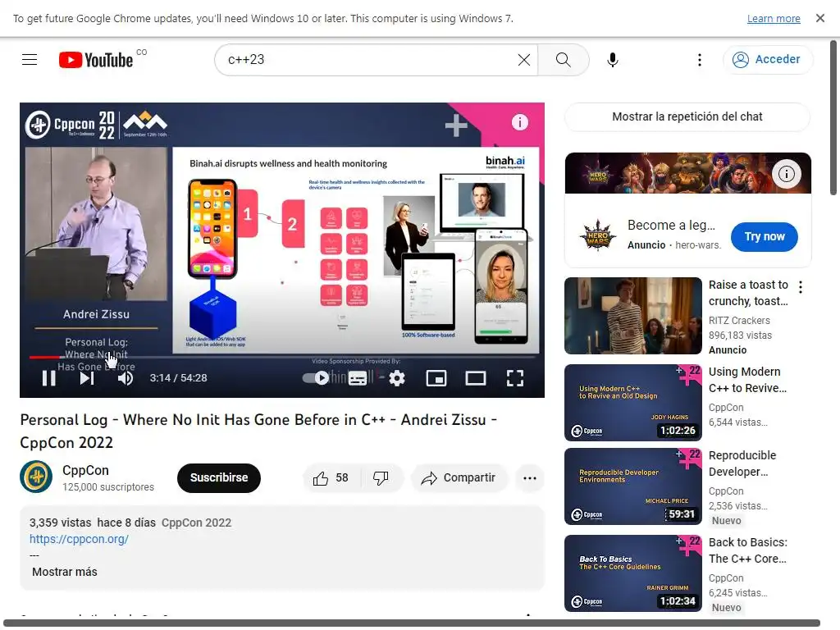
Task: Toggle theater mode view
Action: 476,378
